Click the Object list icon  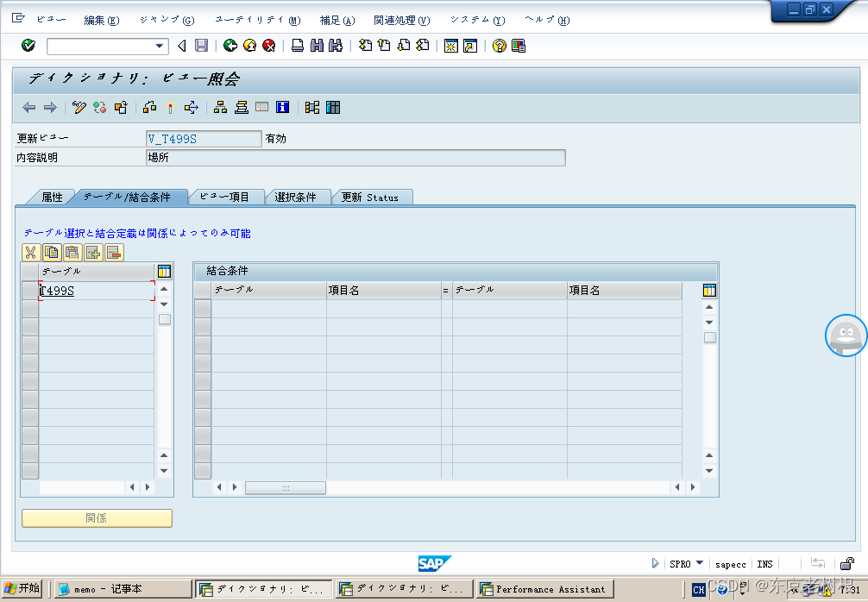[x=242, y=107]
